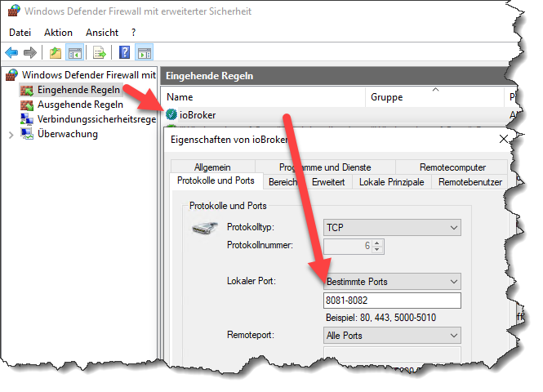Open the Aktion menu
The image size is (543, 392).
click(58, 33)
